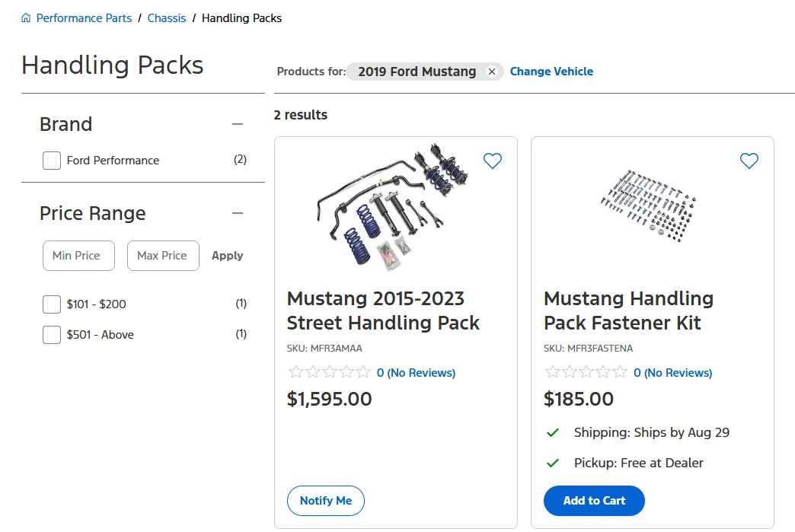The image size is (795, 532).
Task: Click the star rating of Fastener Kit
Action: coord(586,372)
